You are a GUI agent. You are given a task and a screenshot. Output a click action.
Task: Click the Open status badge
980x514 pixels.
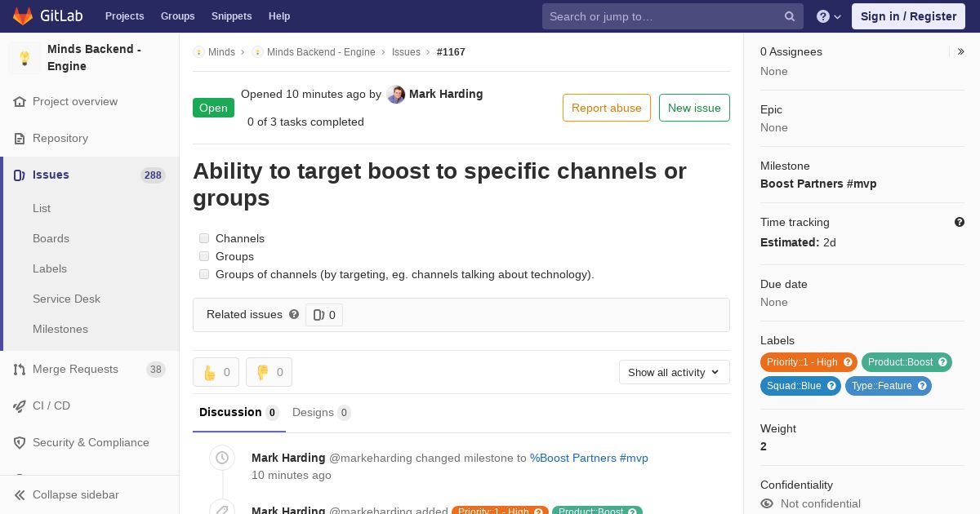213,108
